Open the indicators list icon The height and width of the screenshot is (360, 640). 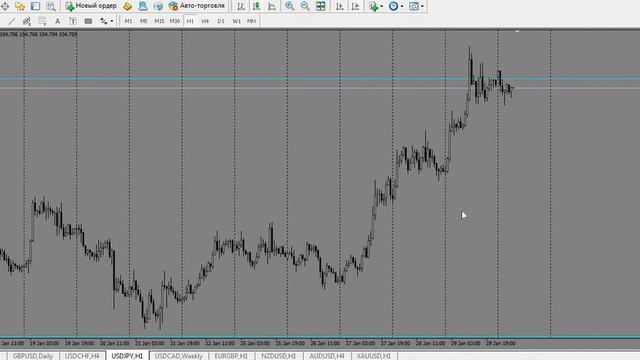pyautogui.click(x=373, y=6)
